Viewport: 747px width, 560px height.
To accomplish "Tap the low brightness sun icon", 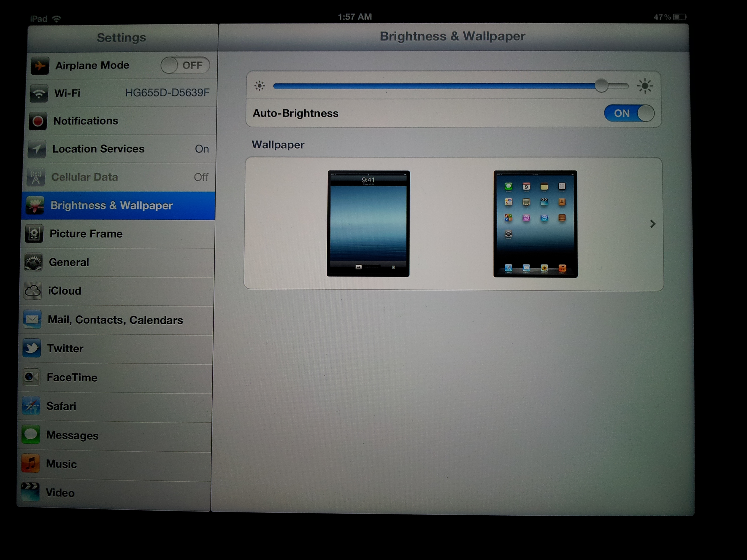I will coord(259,86).
